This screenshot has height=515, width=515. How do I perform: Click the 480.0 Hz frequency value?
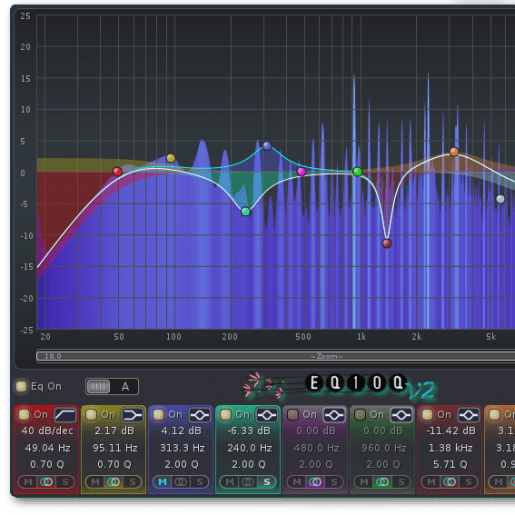click(317, 448)
